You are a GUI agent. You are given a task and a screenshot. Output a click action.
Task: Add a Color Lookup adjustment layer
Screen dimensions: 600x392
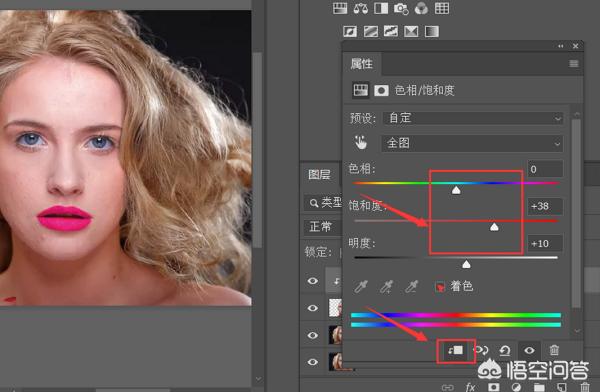[442, 8]
